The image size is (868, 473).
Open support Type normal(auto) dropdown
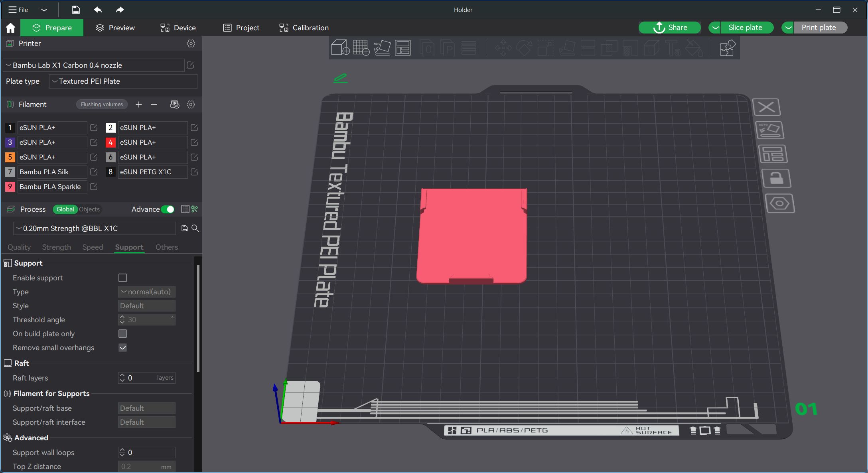tap(146, 292)
